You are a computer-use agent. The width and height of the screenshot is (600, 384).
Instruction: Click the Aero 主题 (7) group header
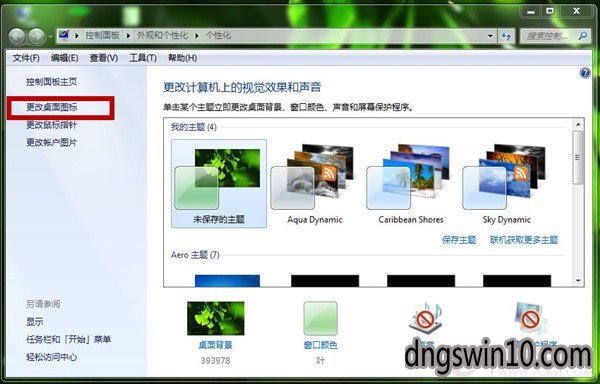point(195,255)
